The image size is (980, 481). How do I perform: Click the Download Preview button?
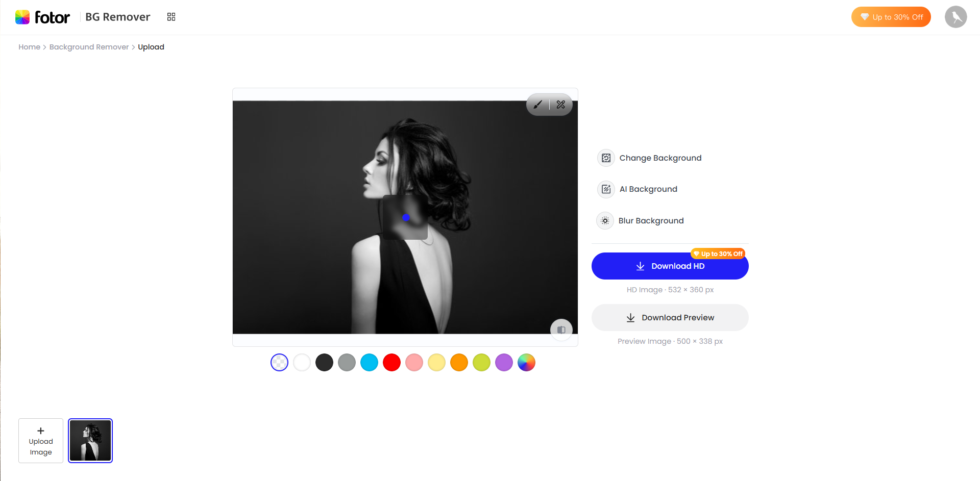(670, 317)
